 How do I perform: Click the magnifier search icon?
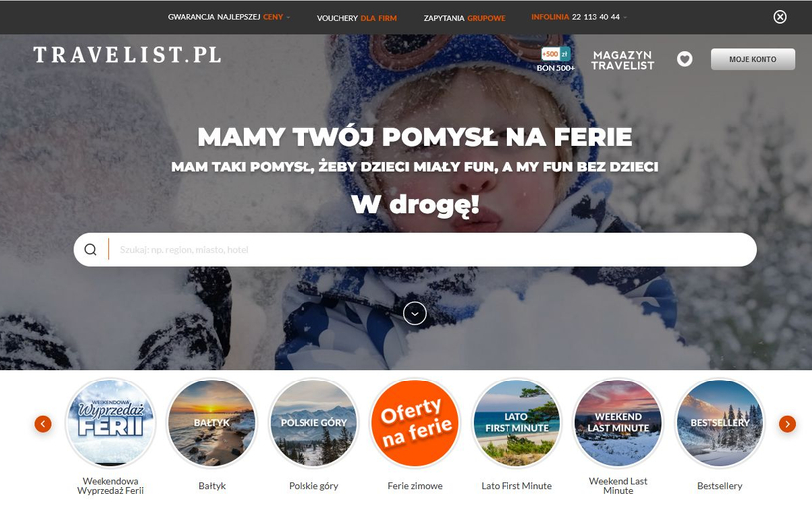tap(91, 250)
